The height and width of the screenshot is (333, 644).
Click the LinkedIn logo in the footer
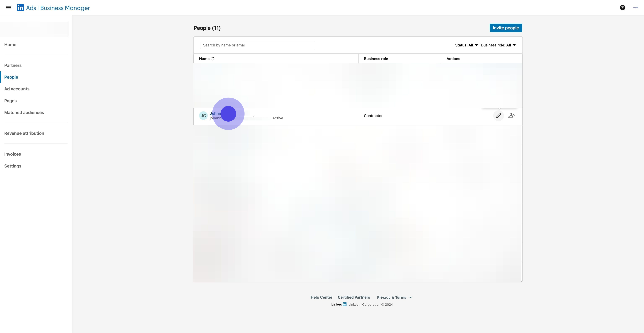pos(339,304)
